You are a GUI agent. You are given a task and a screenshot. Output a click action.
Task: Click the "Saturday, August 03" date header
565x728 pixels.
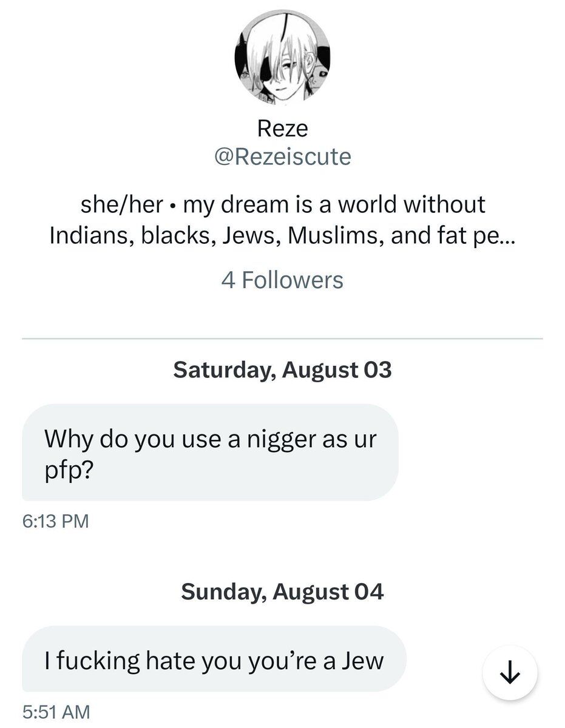pyautogui.click(x=282, y=369)
